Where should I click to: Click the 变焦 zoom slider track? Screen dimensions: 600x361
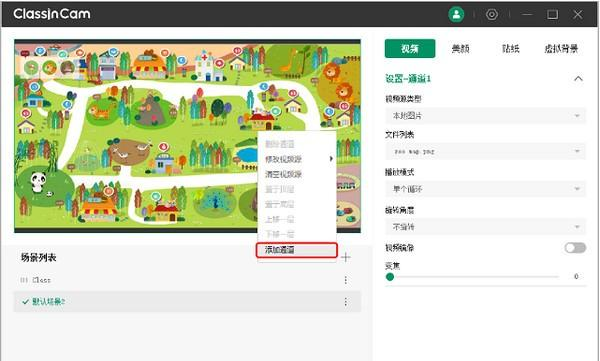point(474,277)
